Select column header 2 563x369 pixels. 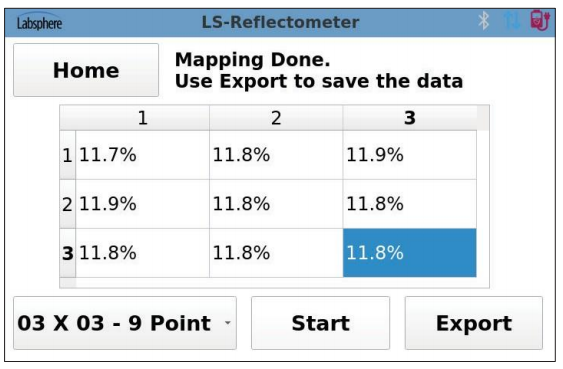coord(276,118)
